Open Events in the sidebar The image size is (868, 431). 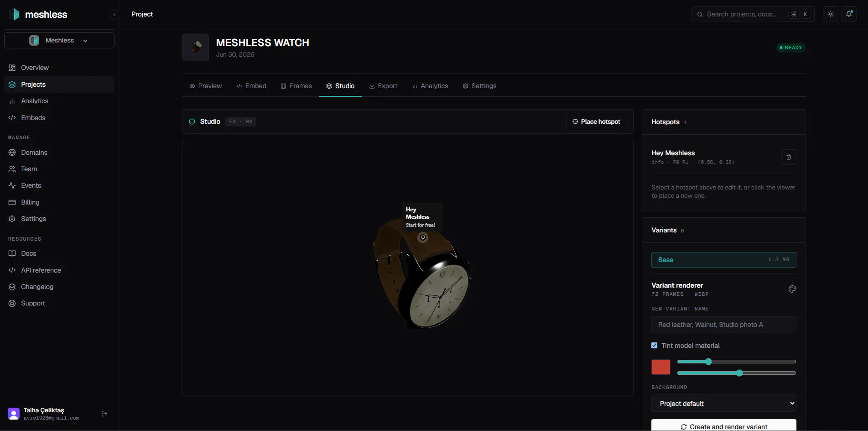[x=59, y=185]
